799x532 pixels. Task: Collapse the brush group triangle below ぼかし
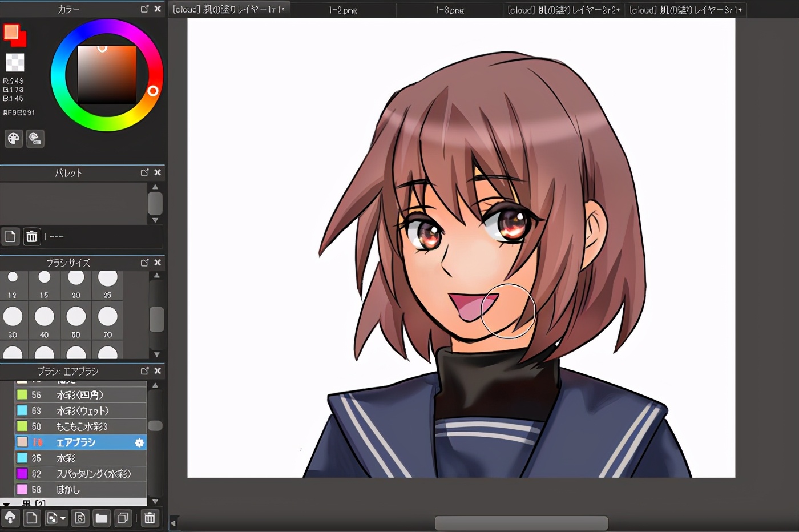(x=6, y=505)
